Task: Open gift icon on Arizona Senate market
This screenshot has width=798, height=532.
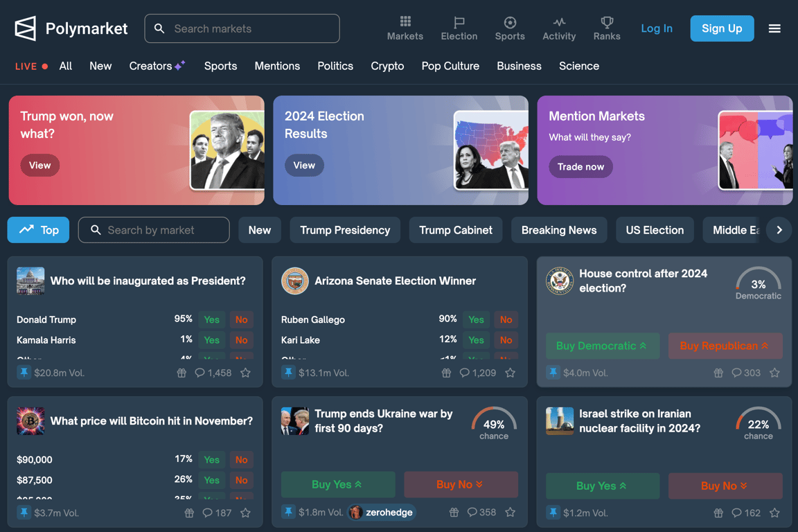Action: [x=446, y=373]
